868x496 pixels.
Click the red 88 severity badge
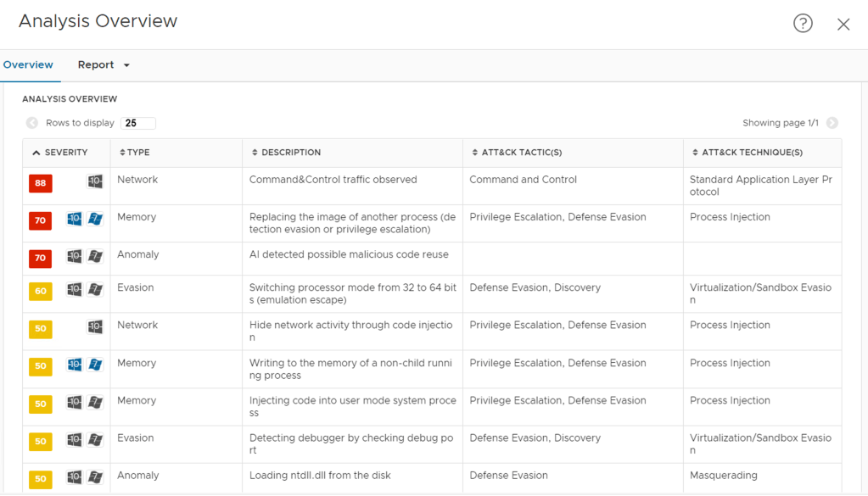[40, 183]
